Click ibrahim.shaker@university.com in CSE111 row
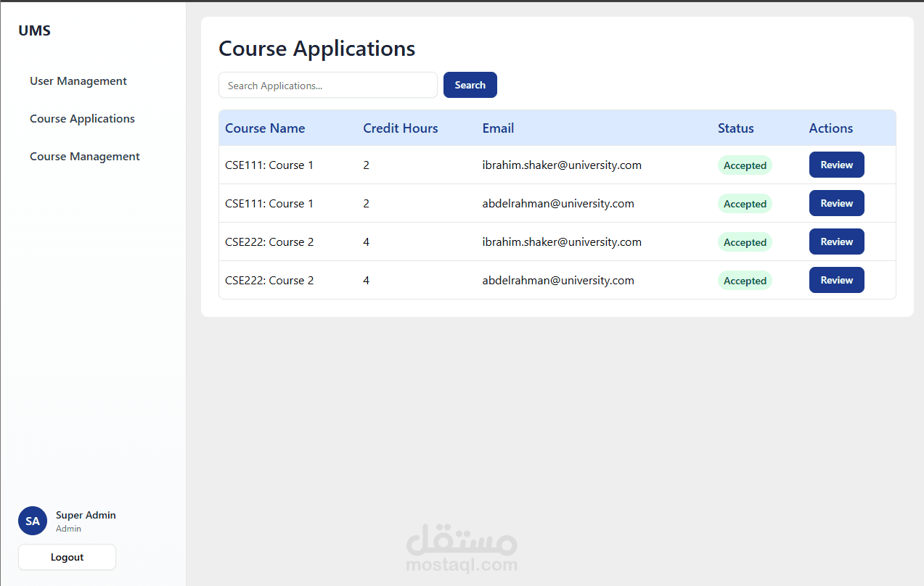 click(562, 165)
